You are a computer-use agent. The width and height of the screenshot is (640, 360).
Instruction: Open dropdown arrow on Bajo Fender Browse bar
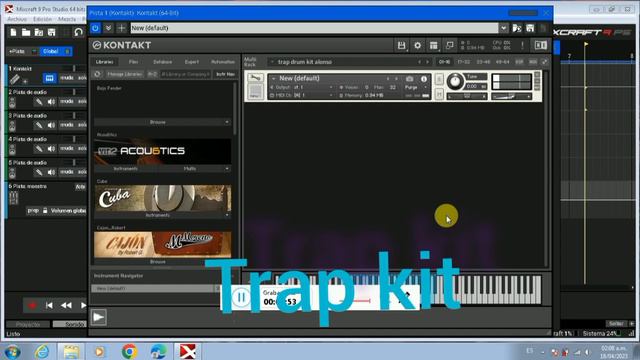pos(227,122)
